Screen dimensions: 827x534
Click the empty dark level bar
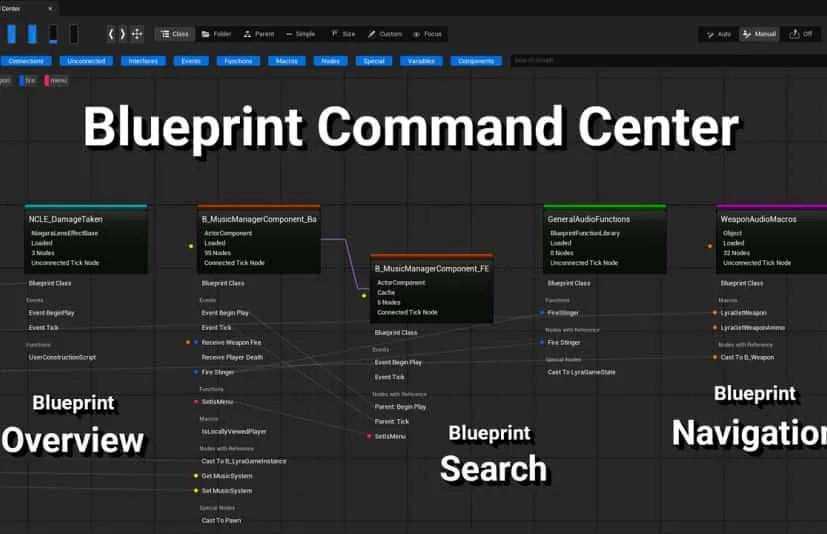point(74,34)
